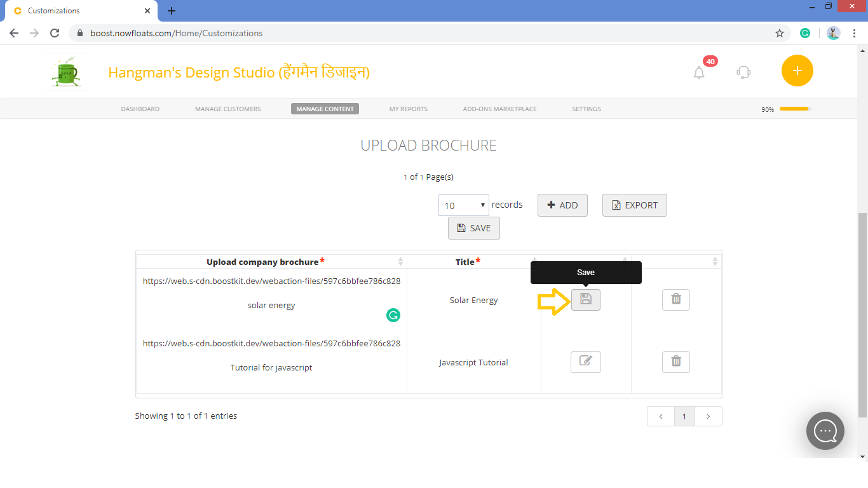Click the 'Solar Energy' title cell
868x488 pixels.
pos(474,300)
